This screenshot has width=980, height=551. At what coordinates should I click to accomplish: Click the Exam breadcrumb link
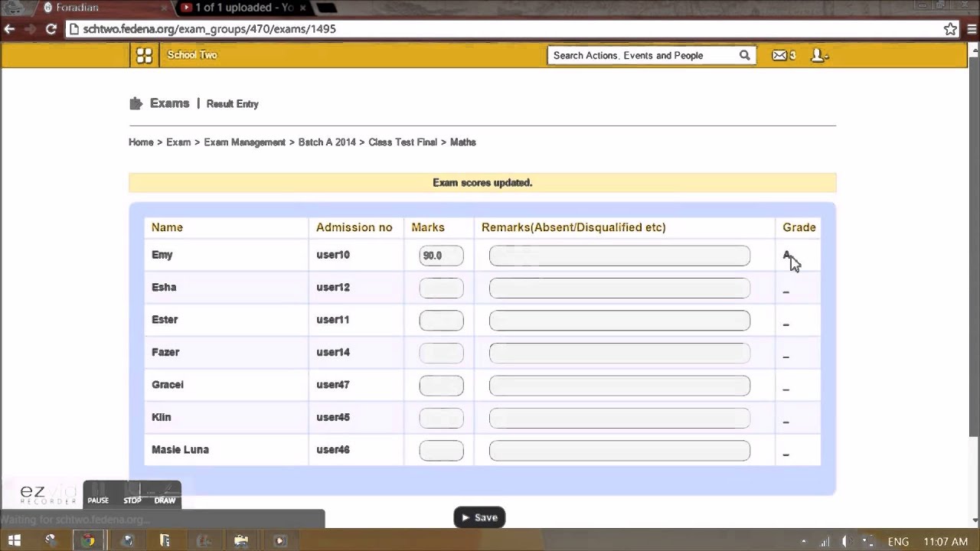pos(178,142)
